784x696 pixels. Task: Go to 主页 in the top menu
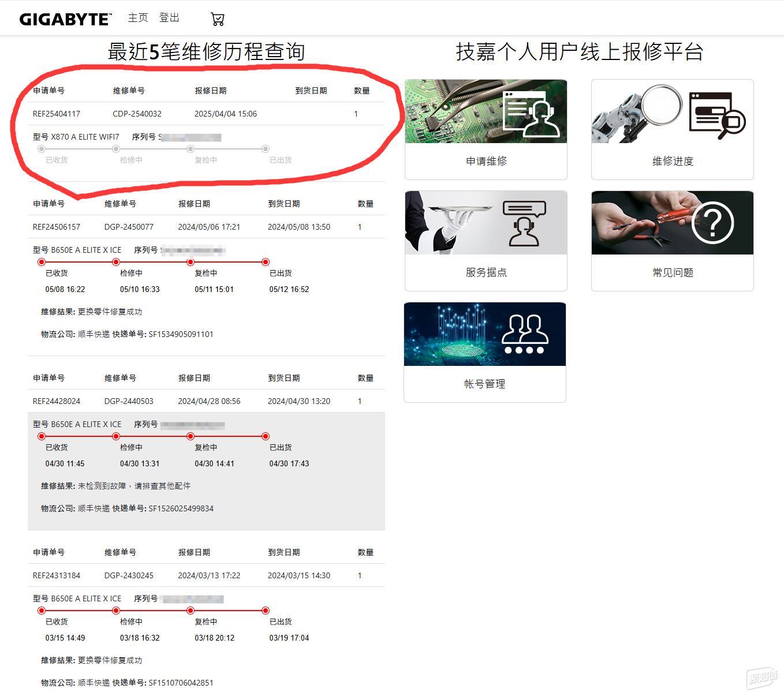click(138, 18)
